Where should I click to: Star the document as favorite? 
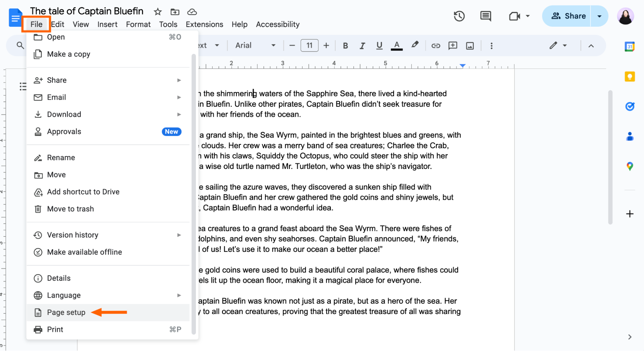(x=158, y=12)
